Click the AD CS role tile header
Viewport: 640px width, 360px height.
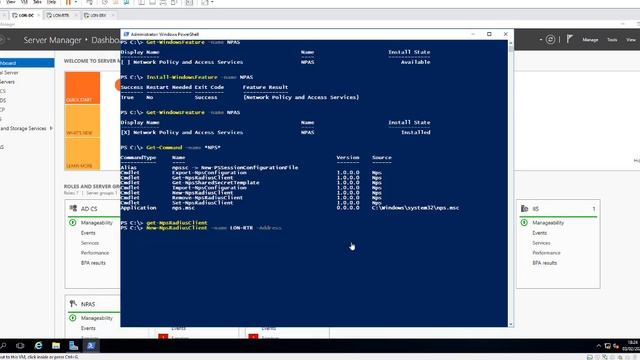pos(89,209)
